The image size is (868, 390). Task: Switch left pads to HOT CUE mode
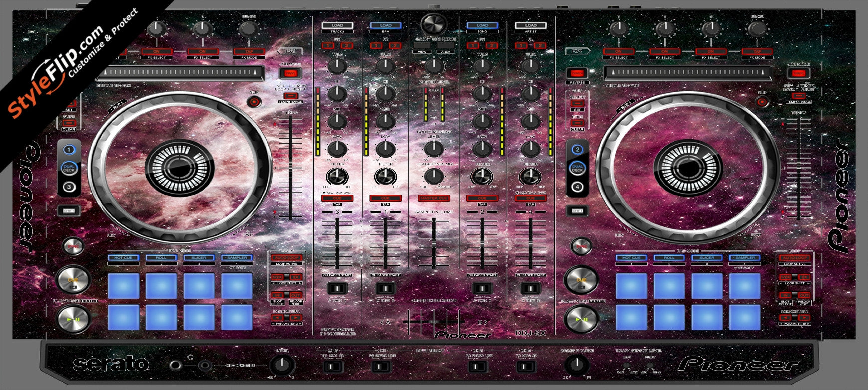(123, 258)
